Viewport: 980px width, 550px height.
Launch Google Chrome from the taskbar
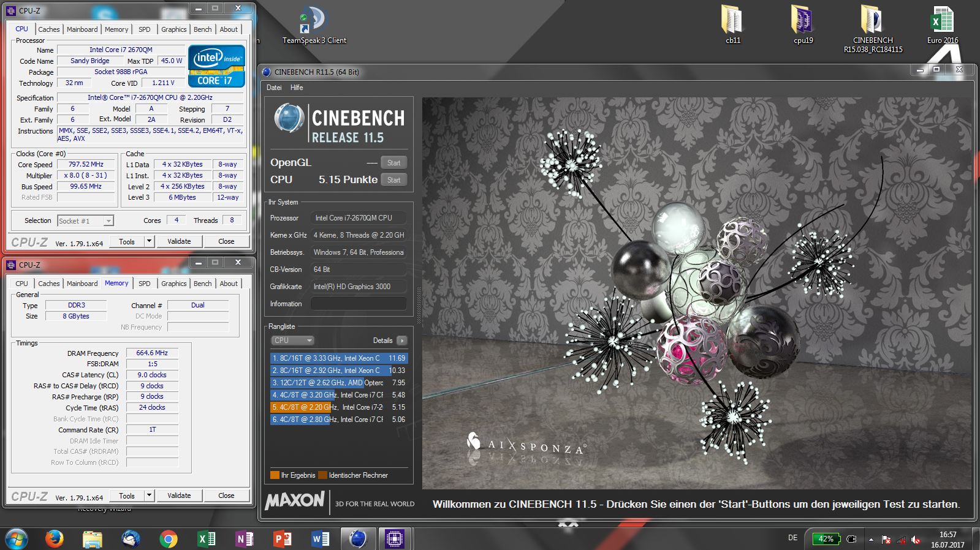(x=169, y=539)
